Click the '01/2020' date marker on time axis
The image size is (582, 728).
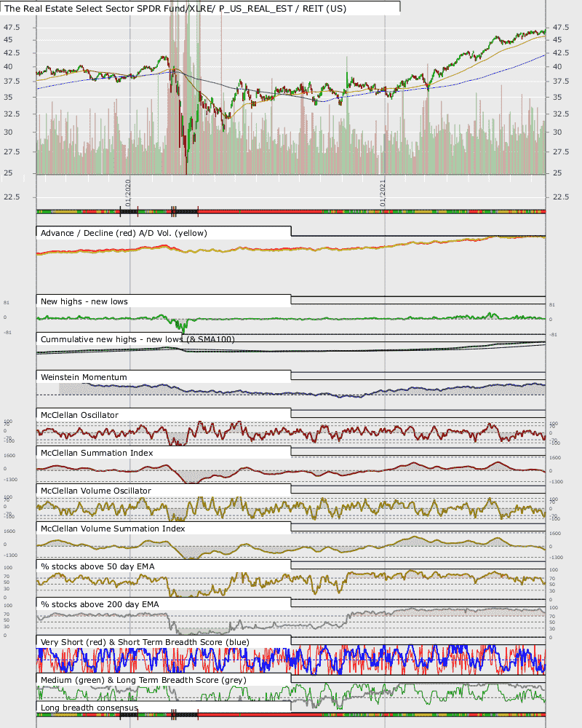[x=128, y=193]
